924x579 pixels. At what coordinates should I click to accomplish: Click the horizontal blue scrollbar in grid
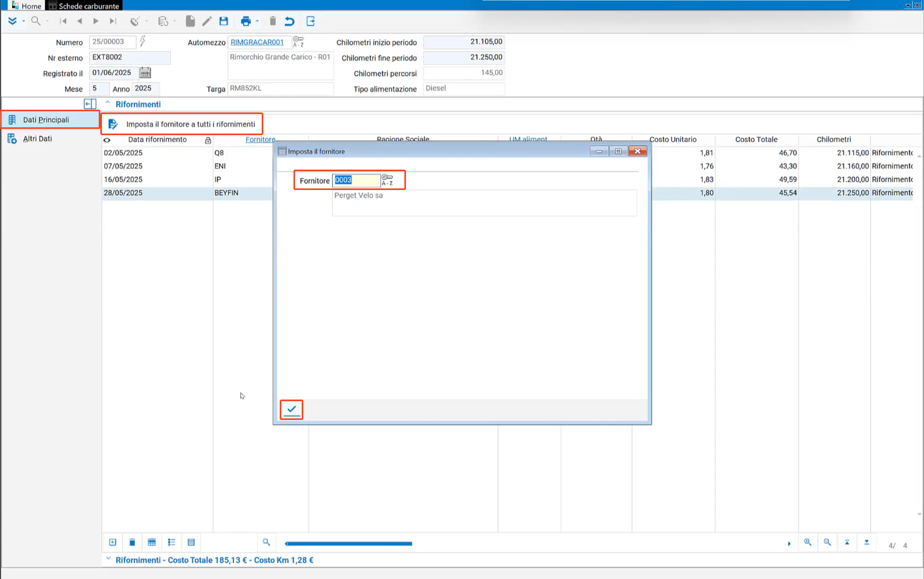[x=348, y=543]
